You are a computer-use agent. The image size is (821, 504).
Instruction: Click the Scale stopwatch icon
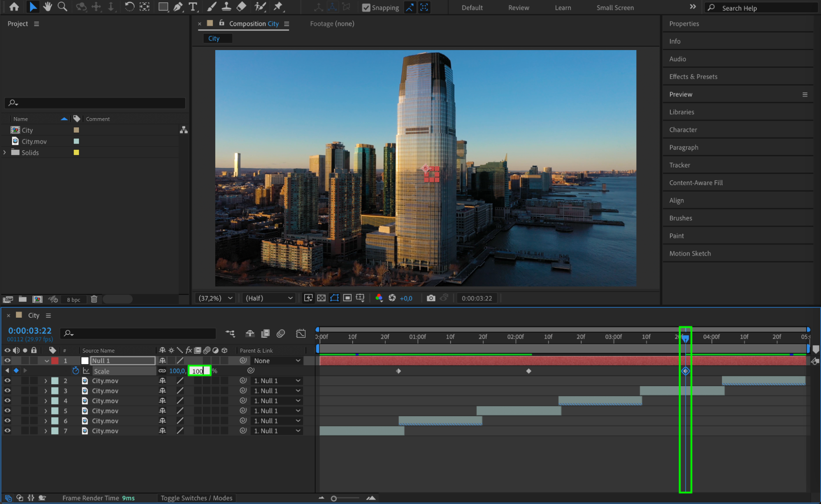point(76,371)
